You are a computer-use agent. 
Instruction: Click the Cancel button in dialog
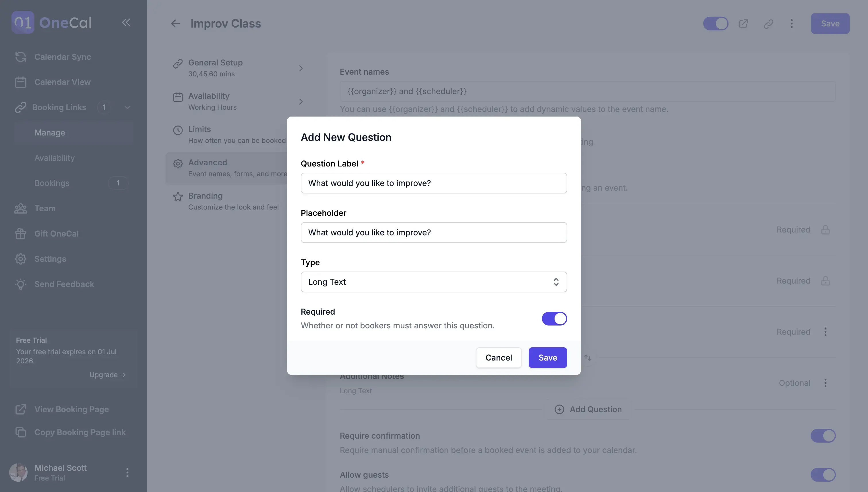498,357
